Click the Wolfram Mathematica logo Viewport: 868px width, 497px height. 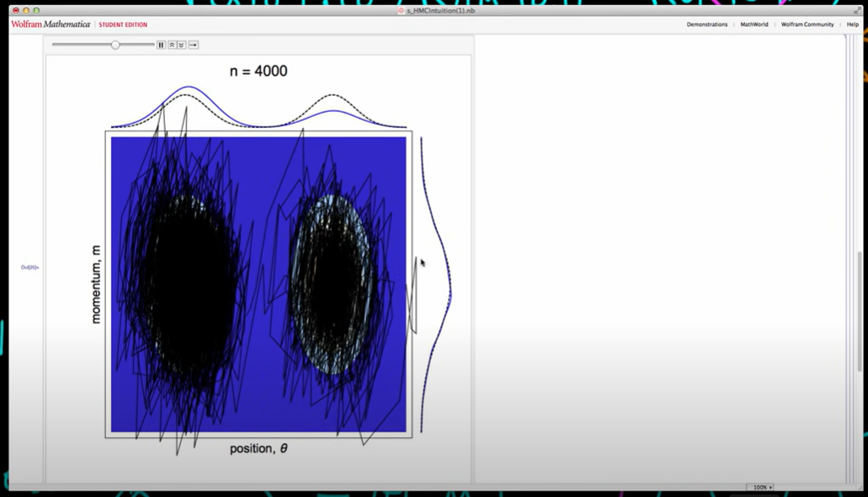pyautogui.click(x=51, y=24)
